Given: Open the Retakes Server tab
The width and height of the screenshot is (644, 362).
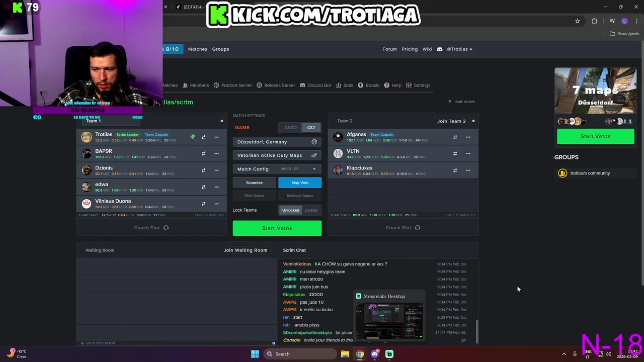Looking at the screenshot, I should pos(276,85).
